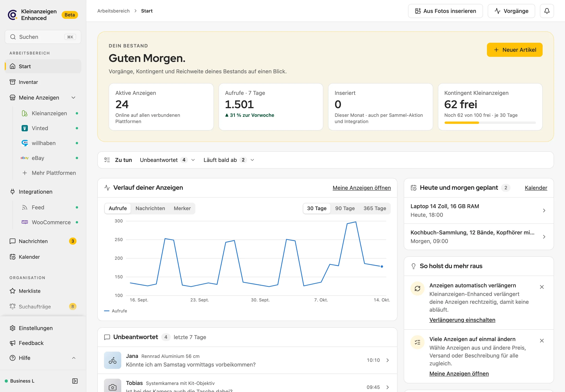Screen dimensions: 565x392
Task: Go to Inventar in sidebar
Action: tap(43, 82)
